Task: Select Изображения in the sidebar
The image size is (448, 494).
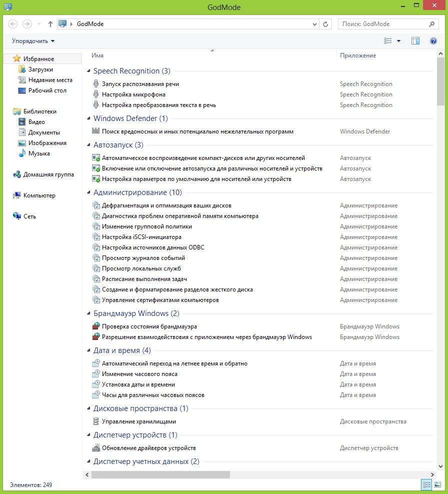Action: coord(47,143)
